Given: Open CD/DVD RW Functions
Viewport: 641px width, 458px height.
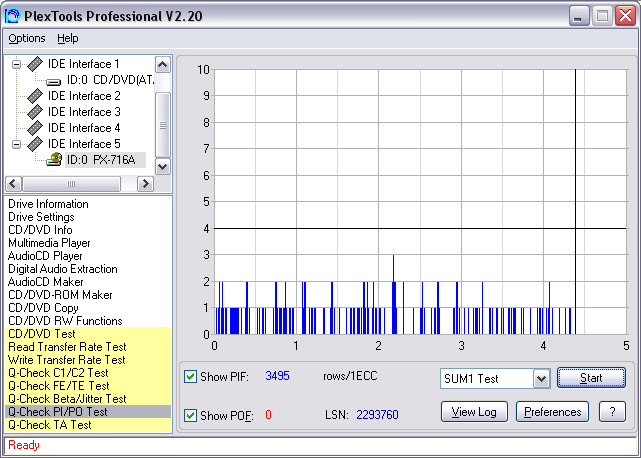Looking at the screenshot, I should click(x=65, y=321).
